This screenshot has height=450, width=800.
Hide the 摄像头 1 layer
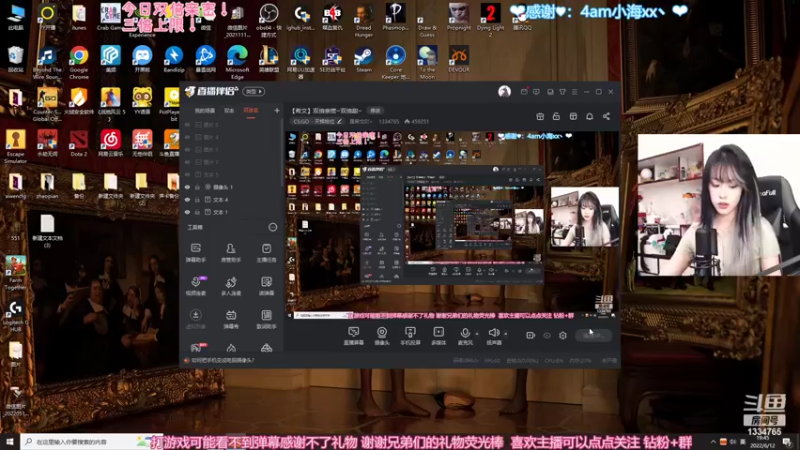coord(187,187)
